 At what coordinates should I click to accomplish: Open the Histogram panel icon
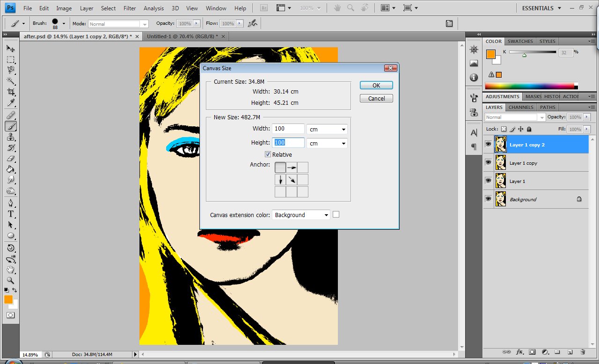click(474, 64)
